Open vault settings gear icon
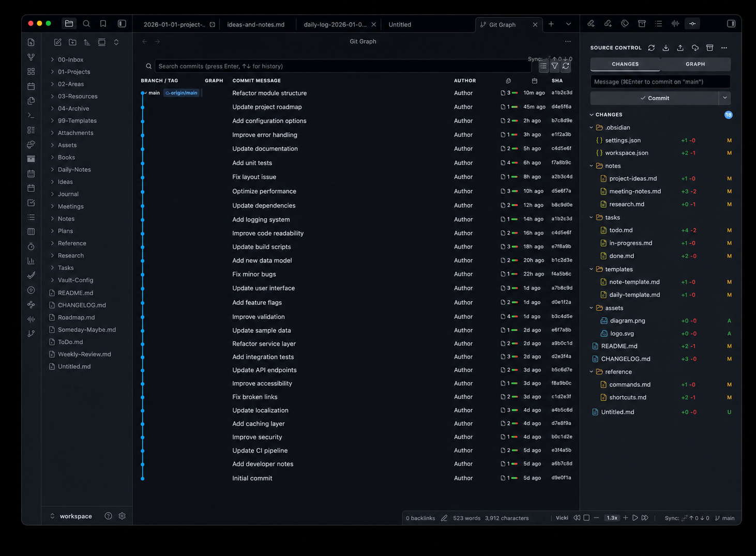Screen dimensions: 756x556 (x=122, y=516)
